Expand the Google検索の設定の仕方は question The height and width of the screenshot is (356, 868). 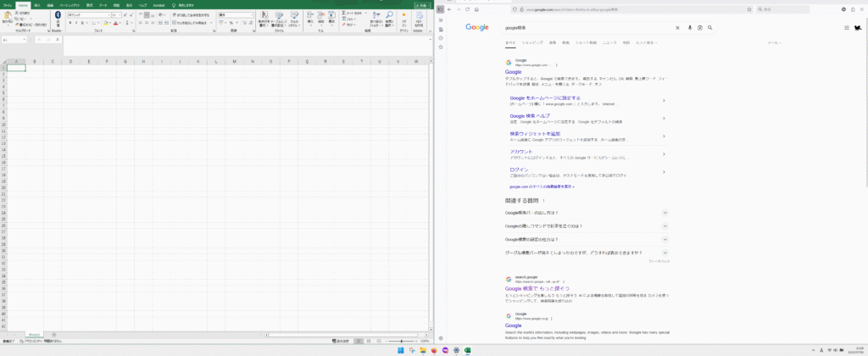(x=587, y=239)
